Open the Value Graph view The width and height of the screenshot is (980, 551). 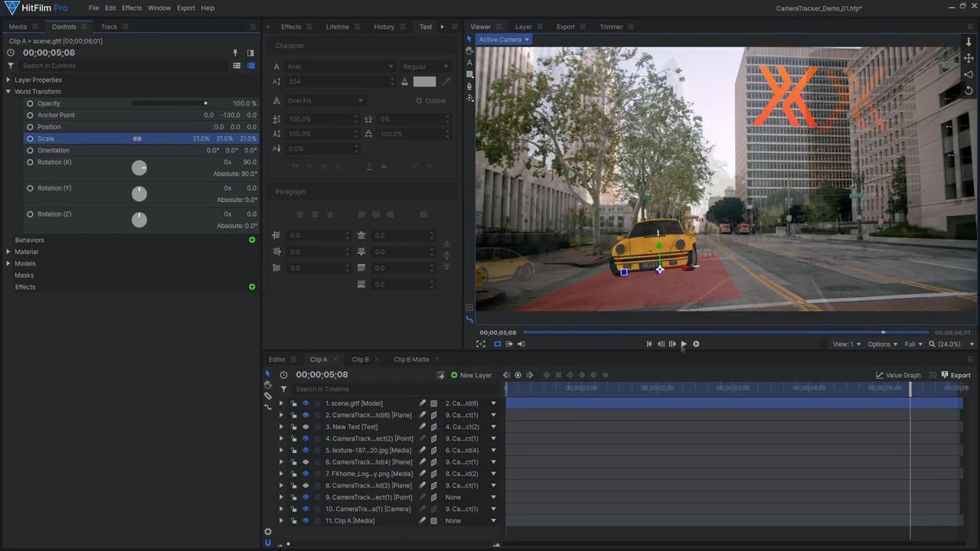click(x=898, y=375)
